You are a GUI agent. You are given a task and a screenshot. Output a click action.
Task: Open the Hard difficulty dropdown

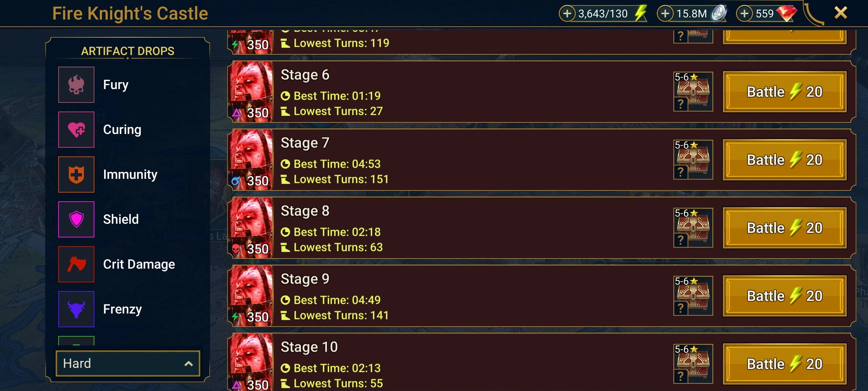tap(128, 363)
